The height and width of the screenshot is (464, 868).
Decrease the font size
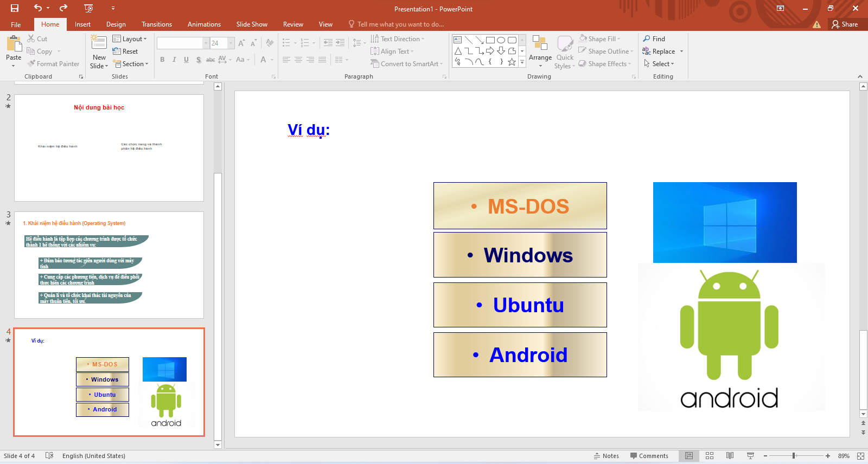[x=253, y=43]
